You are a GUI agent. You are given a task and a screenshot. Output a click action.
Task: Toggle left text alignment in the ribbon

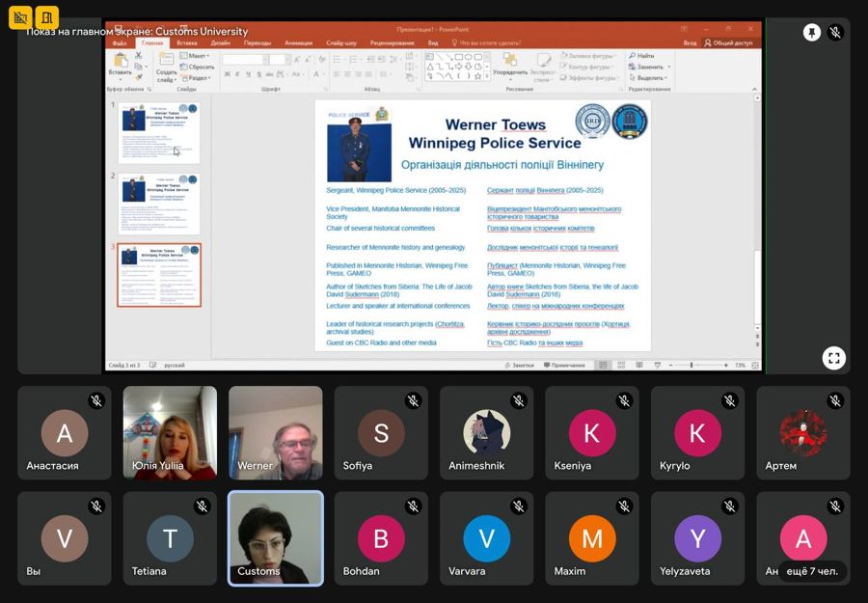tap(337, 74)
